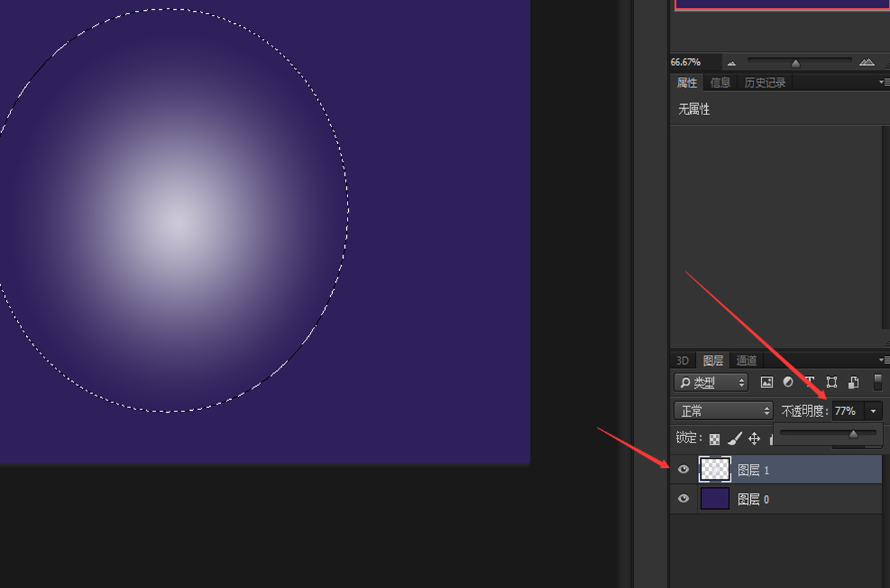Lock transparent pixels of the layer
Image resolution: width=890 pixels, height=588 pixels.
[x=715, y=439]
